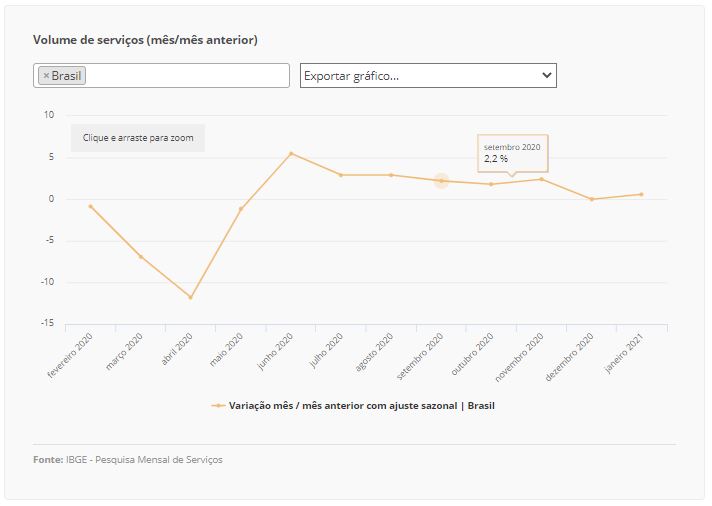This screenshot has height=506, width=712.
Task: Remove the Brasil tag with its x icon
Action: [45, 76]
